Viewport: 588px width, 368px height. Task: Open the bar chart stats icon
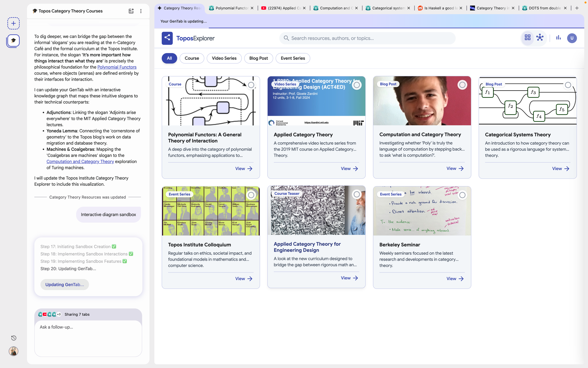tap(558, 38)
